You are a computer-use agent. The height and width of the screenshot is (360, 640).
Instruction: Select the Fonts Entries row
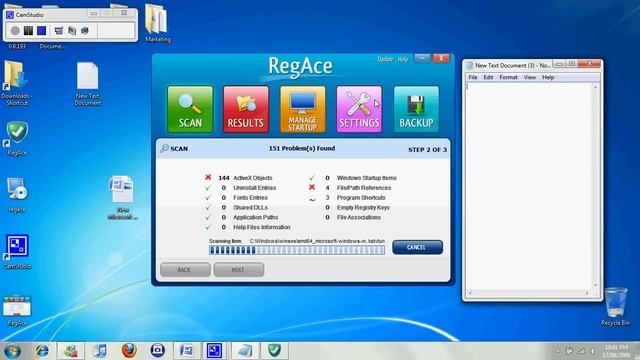(x=236, y=198)
